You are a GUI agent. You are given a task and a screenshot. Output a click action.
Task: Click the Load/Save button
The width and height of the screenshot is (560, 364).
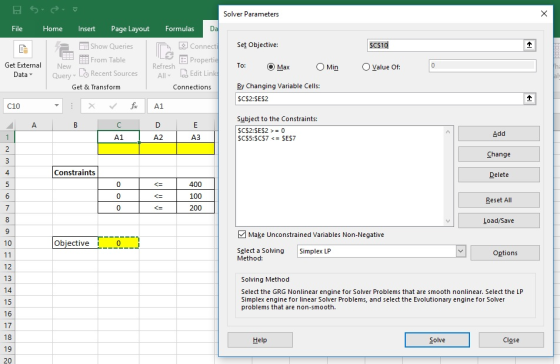pyautogui.click(x=499, y=220)
